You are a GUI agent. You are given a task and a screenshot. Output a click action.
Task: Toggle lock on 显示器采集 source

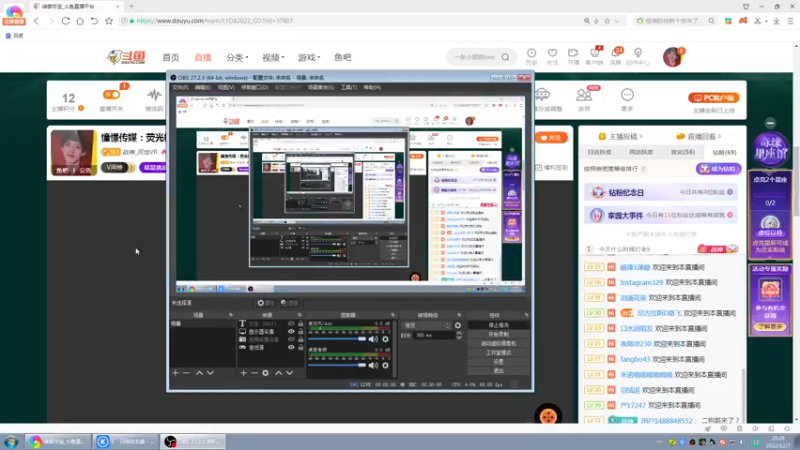coord(301,332)
